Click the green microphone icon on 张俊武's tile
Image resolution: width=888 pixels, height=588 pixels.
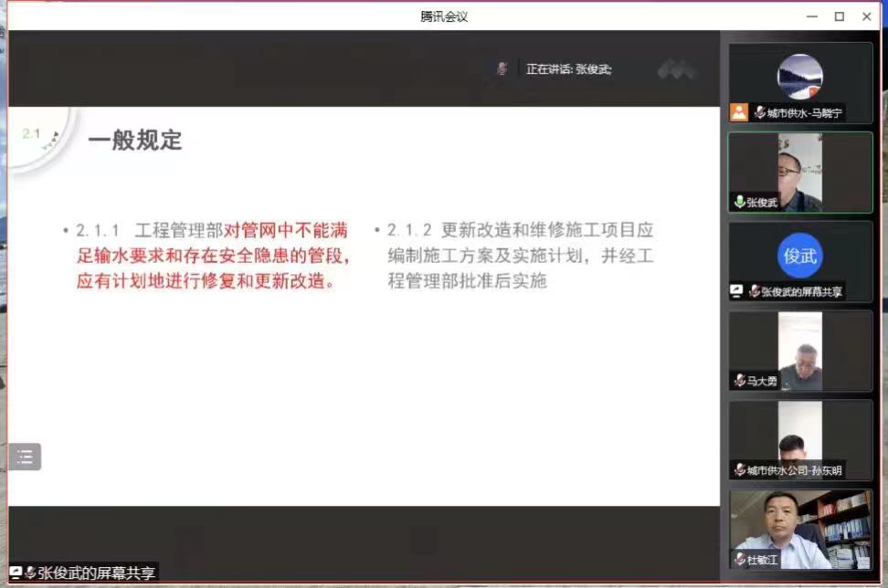coord(739,202)
